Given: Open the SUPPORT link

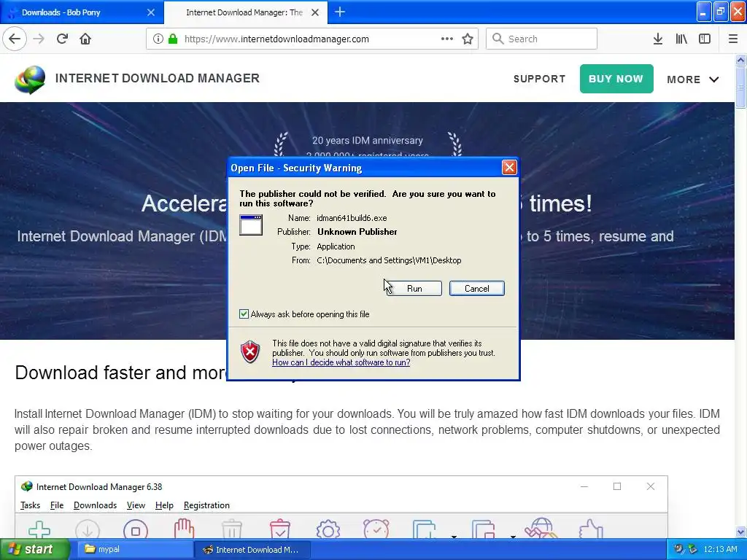Looking at the screenshot, I should (539, 79).
